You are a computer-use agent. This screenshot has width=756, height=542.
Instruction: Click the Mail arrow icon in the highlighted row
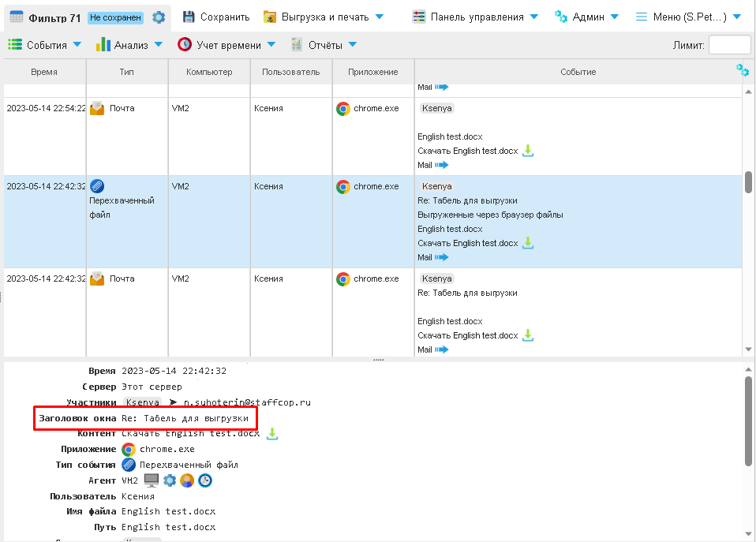441,257
